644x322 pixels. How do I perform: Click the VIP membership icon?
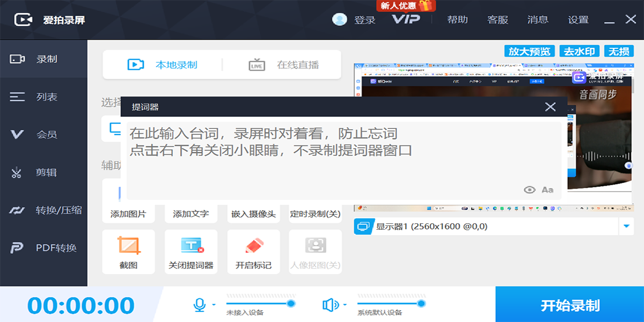click(405, 20)
